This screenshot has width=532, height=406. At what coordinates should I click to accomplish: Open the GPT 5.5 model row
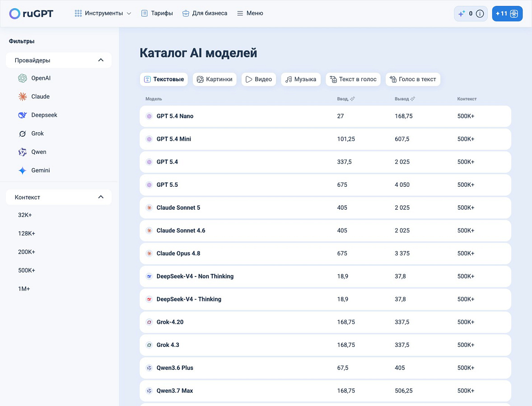pos(325,185)
